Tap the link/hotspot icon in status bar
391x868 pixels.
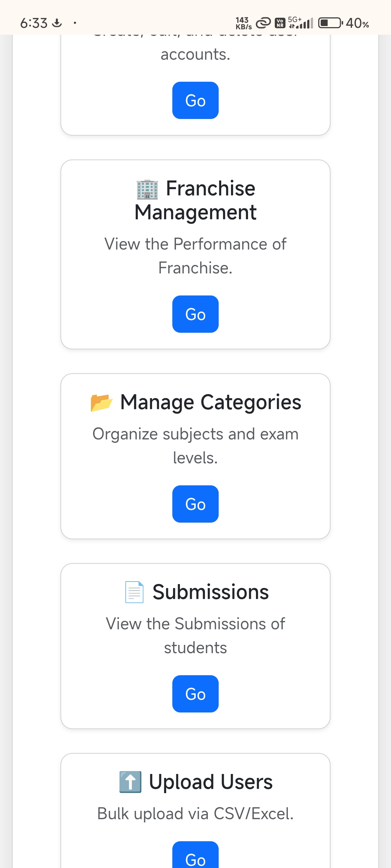(263, 23)
